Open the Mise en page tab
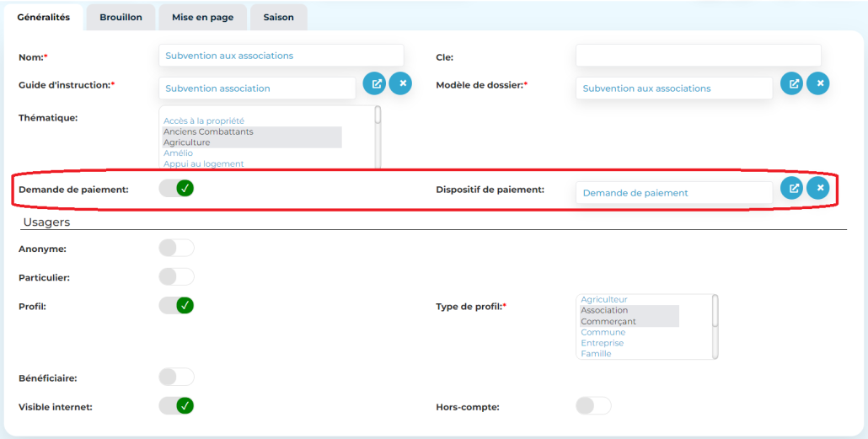This screenshot has height=439, width=868. pos(202,17)
